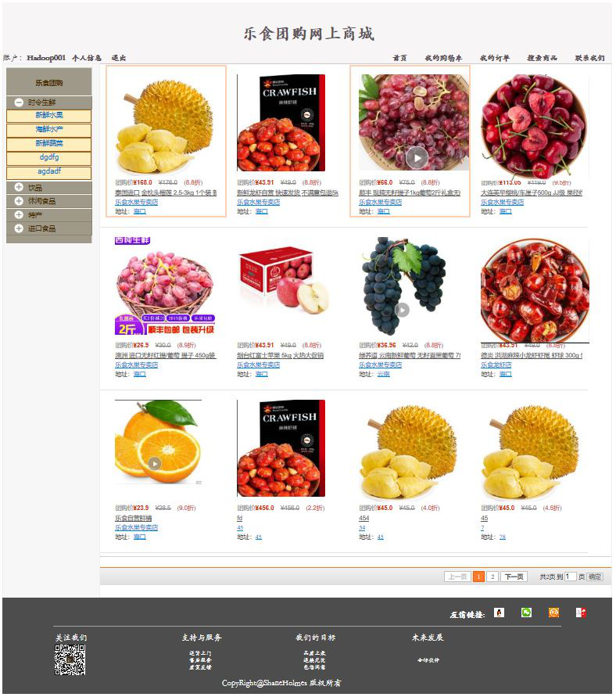Click the 退出 logout link

point(119,58)
